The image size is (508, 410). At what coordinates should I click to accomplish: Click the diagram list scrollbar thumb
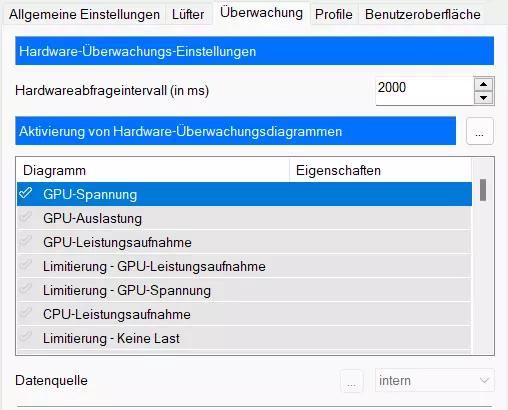(x=483, y=190)
